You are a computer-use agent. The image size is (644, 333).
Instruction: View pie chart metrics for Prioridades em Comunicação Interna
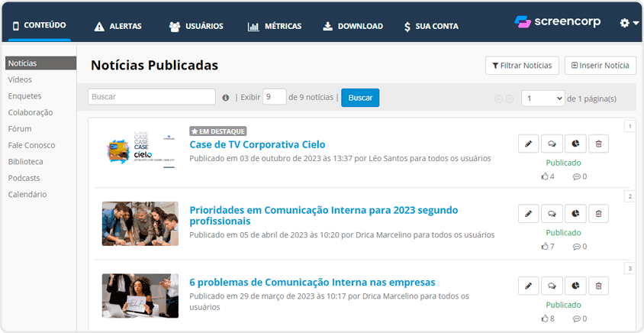[575, 213]
